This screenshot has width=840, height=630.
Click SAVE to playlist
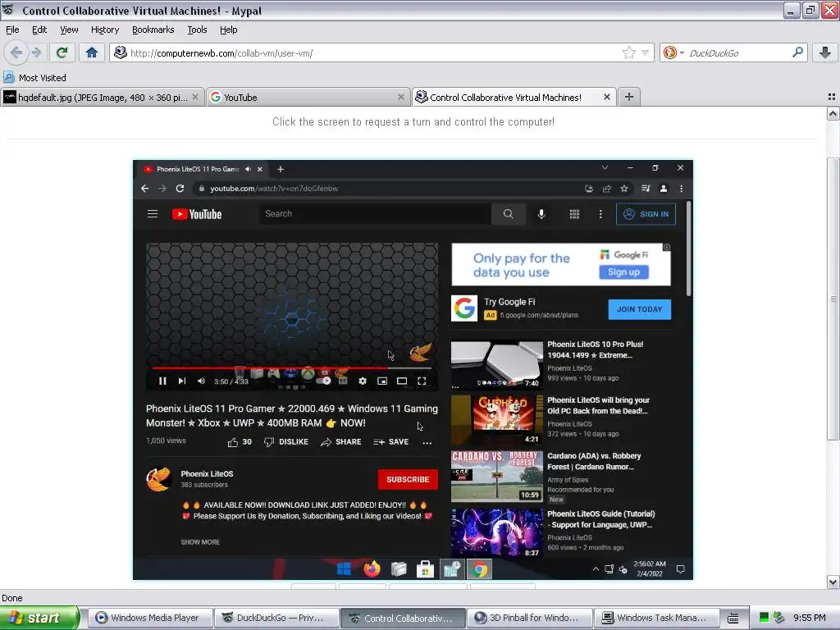[391, 442]
